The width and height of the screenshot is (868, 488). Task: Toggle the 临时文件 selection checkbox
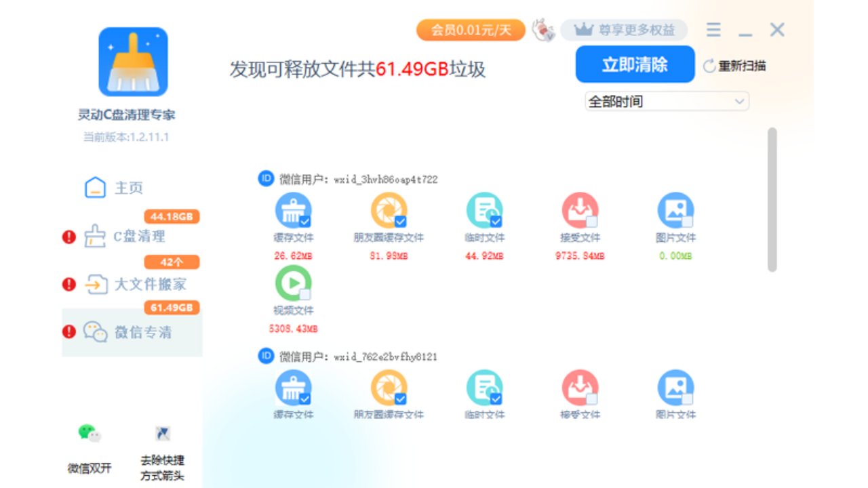tap(496, 220)
